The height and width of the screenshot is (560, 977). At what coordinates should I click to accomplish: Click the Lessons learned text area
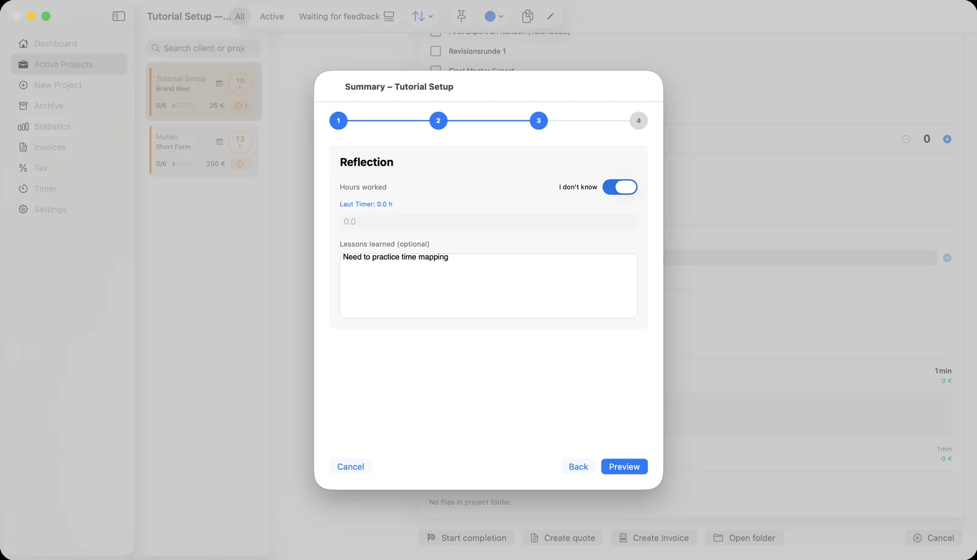click(488, 286)
